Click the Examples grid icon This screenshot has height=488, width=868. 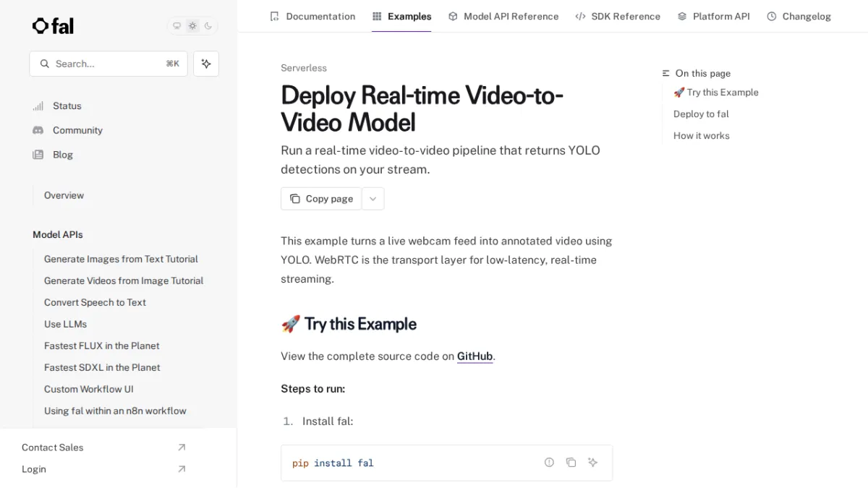pos(377,16)
